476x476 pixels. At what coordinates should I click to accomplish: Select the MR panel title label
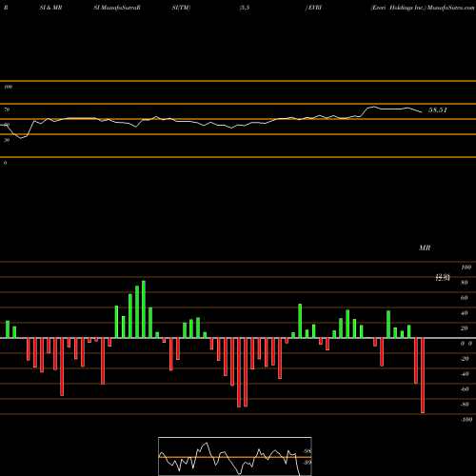tap(425, 248)
